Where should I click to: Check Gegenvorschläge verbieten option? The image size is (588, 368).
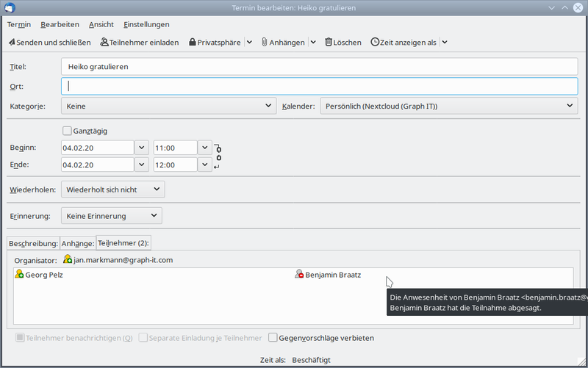[273, 338]
